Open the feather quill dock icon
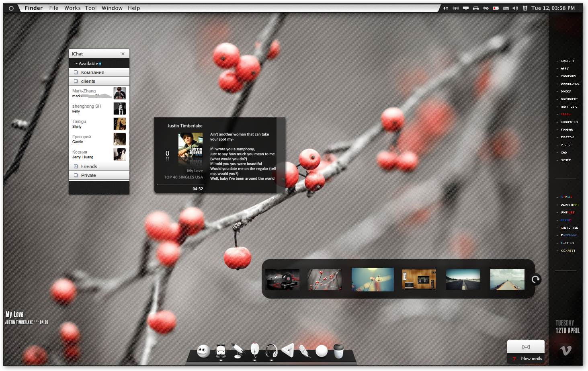 [x=305, y=351]
